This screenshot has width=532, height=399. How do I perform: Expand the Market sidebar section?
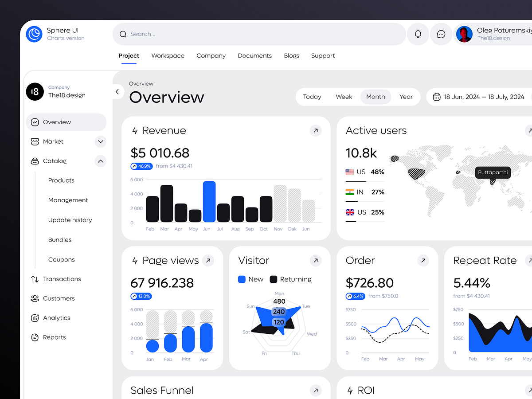pos(101,141)
